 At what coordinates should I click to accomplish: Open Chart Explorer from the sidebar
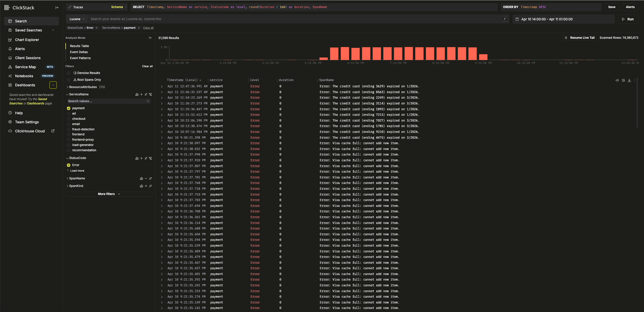(27, 40)
